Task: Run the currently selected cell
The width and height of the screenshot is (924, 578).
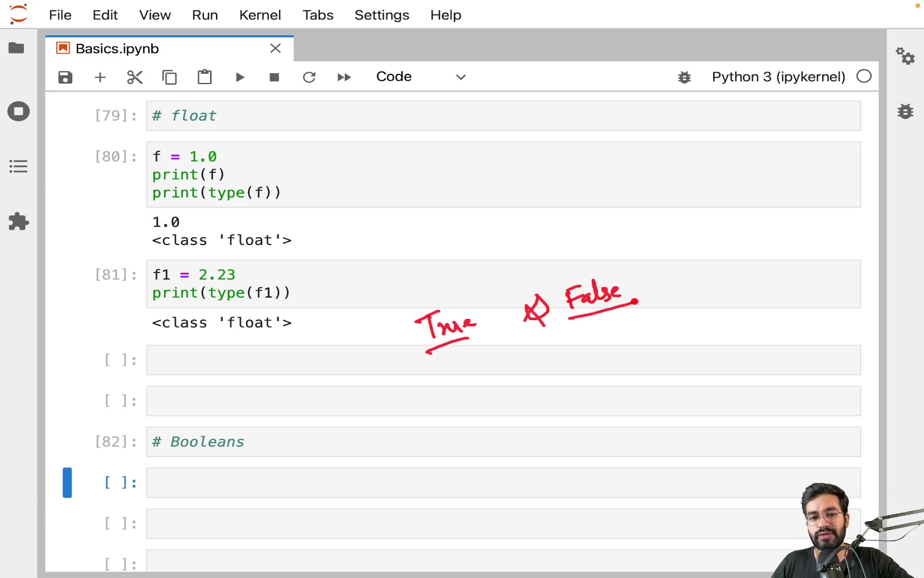Action: pyautogui.click(x=240, y=77)
